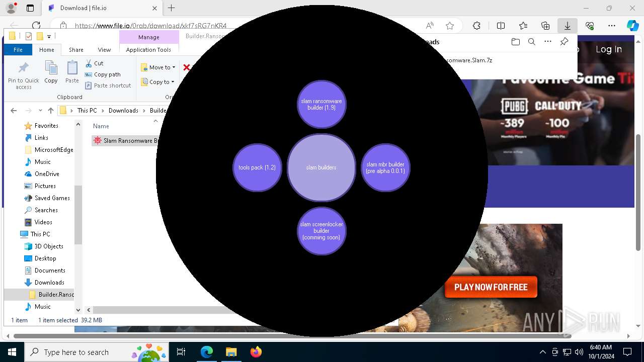Refresh the Edge browser page

[36, 26]
